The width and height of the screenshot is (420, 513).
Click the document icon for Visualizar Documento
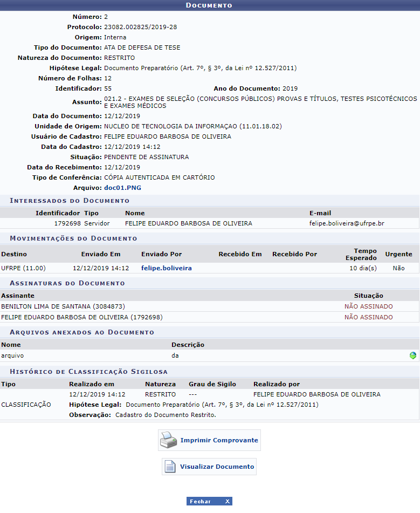coord(170,467)
